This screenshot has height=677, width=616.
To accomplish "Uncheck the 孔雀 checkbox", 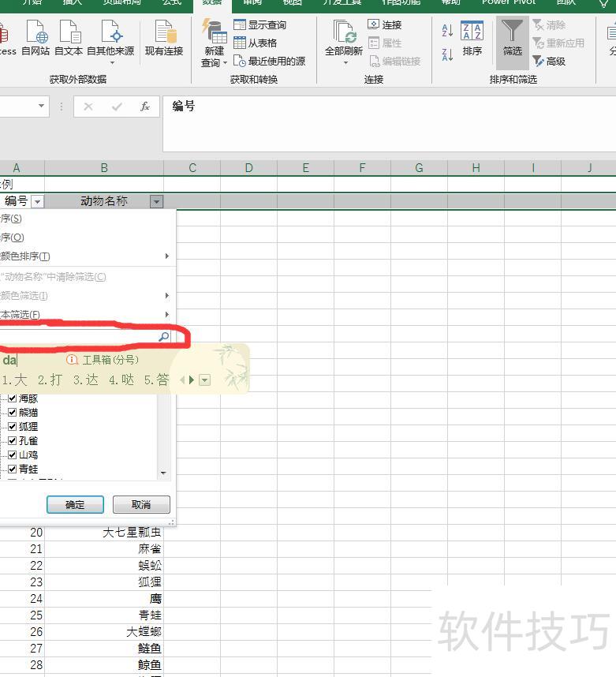I will [12, 441].
